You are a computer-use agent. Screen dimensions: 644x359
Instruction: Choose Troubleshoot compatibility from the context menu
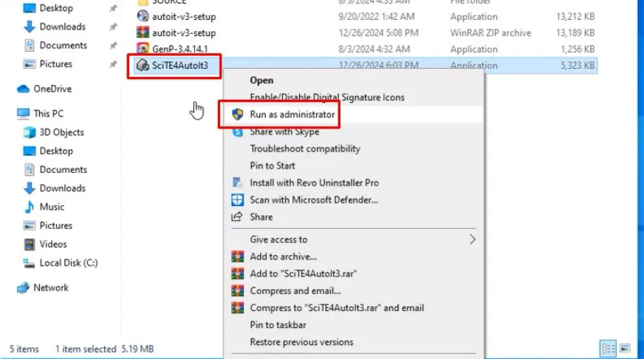click(305, 148)
